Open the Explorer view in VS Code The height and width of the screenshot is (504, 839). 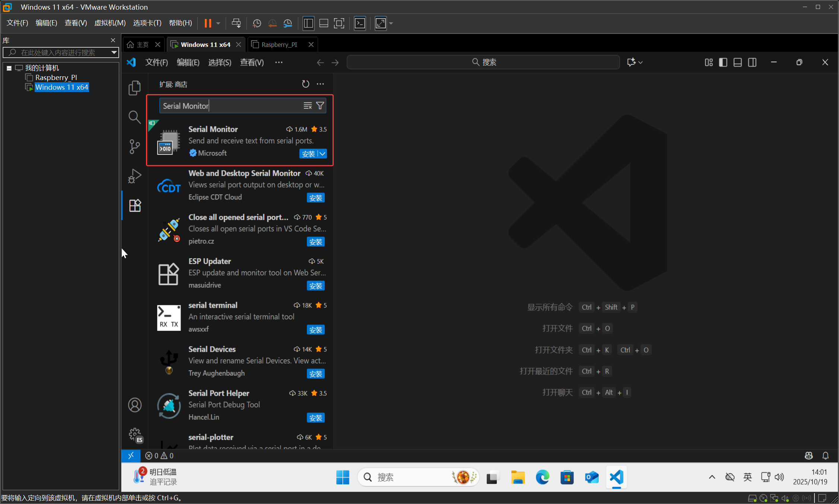click(134, 88)
